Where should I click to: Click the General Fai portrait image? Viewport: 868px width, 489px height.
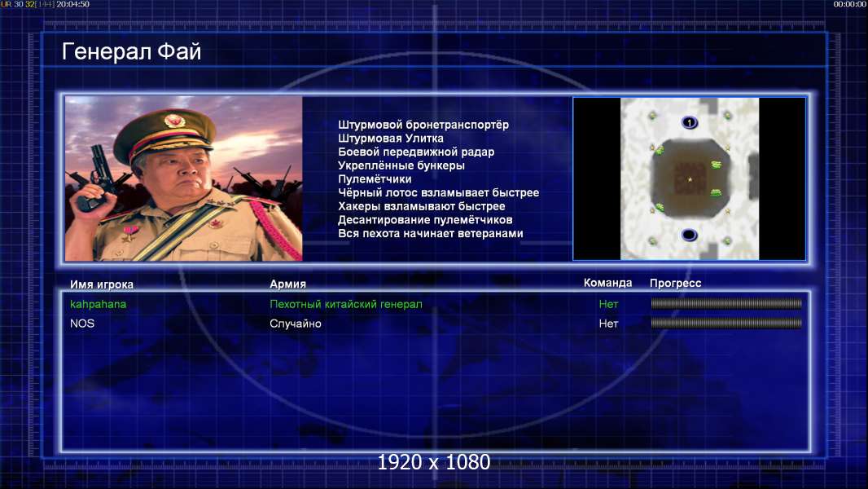(184, 178)
